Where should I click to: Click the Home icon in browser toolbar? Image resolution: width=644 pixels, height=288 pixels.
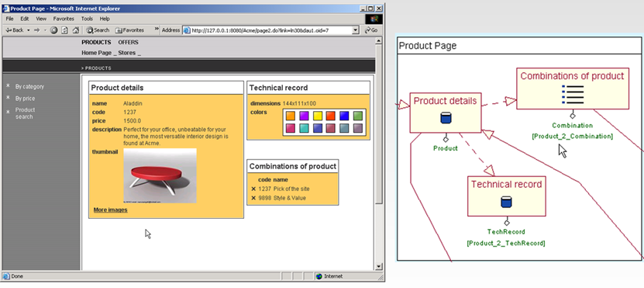(x=76, y=30)
